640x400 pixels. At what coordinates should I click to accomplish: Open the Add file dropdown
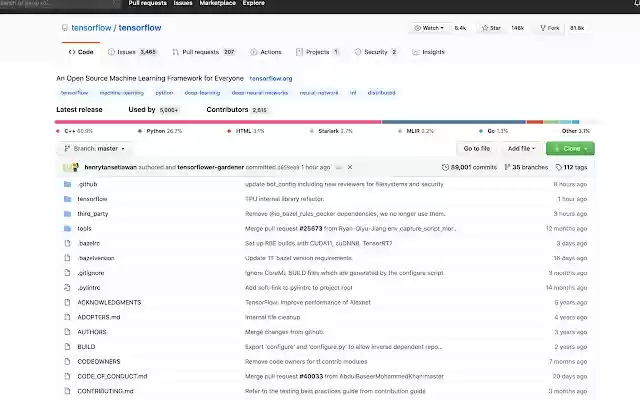coord(521,149)
